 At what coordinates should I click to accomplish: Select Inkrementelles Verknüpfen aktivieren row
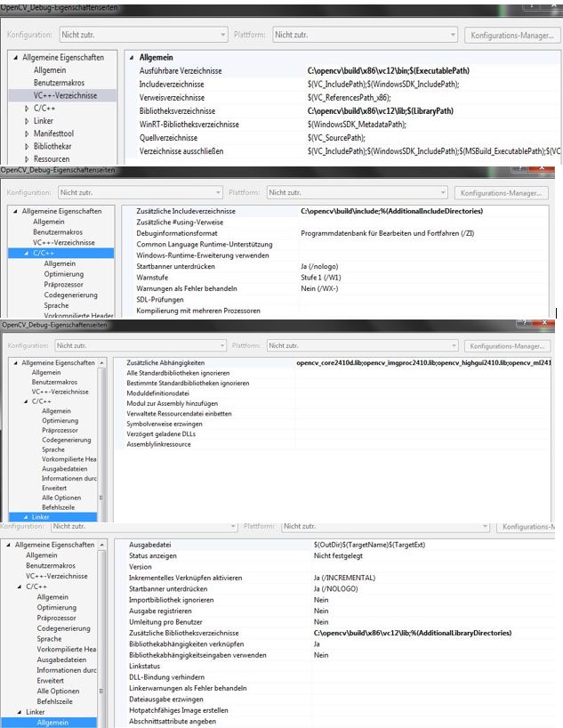click(x=335, y=578)
